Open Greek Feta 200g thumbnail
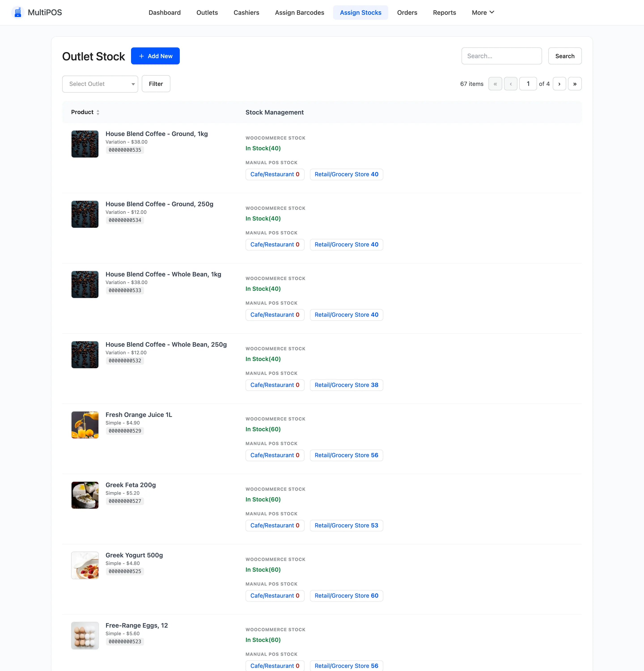The image size is (644, 671). 85,495
